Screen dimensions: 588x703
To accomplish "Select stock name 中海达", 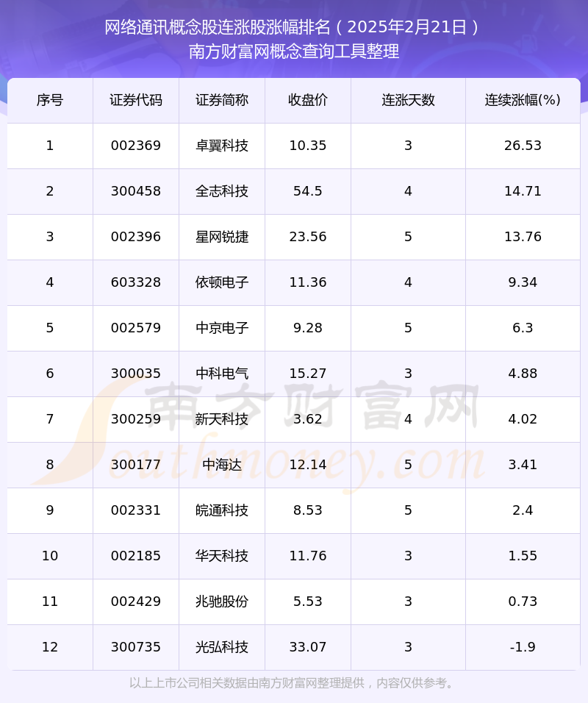I will tap(222, 465).
